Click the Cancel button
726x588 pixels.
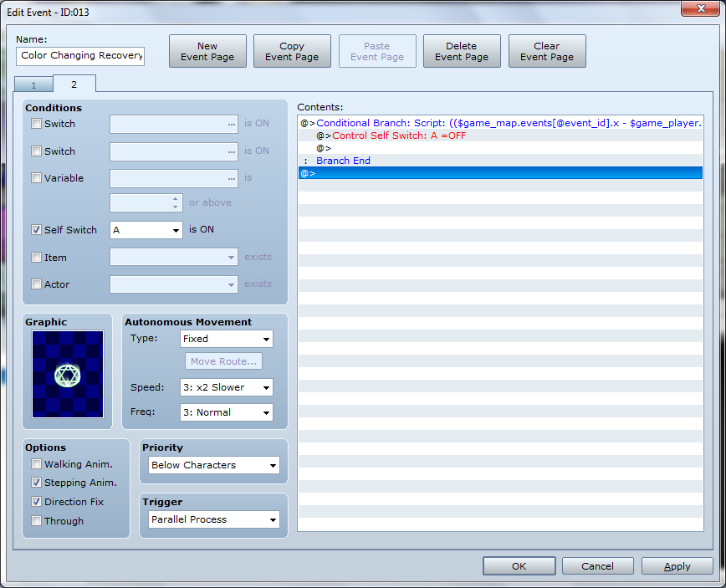pyautogui.click(x=598, y=566)
